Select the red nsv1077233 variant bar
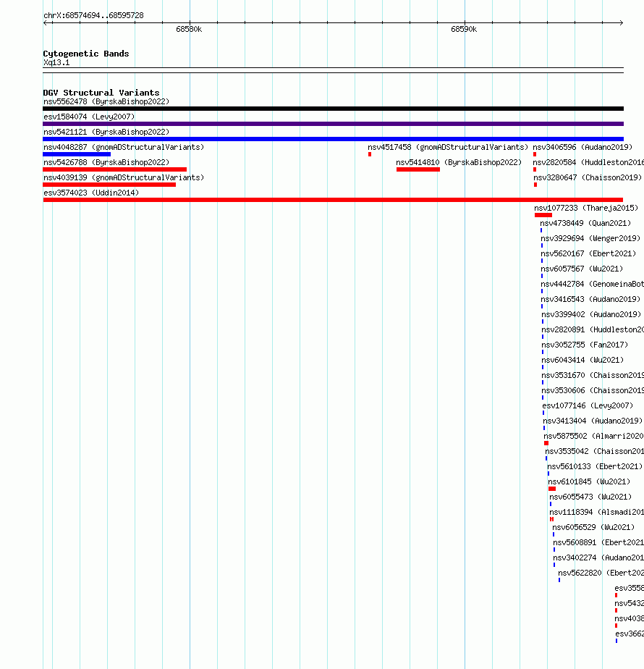Screen dimensions: 644x669 pyautogui.click(x=543, y=215)
